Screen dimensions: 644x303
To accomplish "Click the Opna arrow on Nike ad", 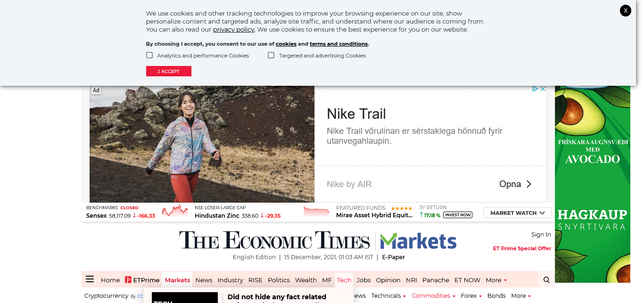I will pyautogui.click(x=528, y=184).
